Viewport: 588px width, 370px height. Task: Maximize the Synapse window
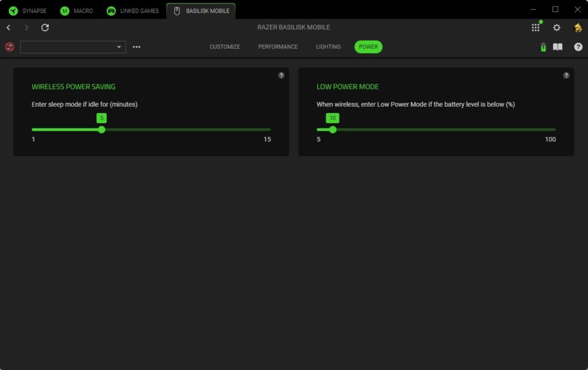point(555,9)
